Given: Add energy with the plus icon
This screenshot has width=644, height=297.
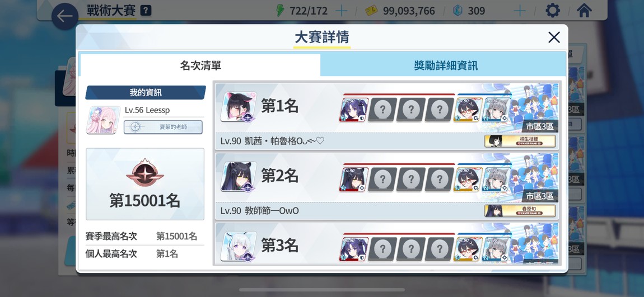Looking at the screenshot, I should (341, 11).
